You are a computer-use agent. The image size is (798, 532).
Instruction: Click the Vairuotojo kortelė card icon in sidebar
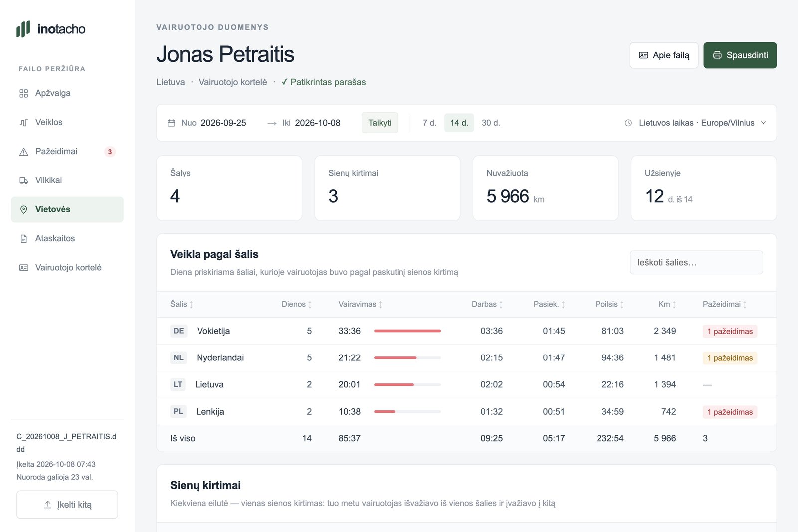click(x=24, y=268)
